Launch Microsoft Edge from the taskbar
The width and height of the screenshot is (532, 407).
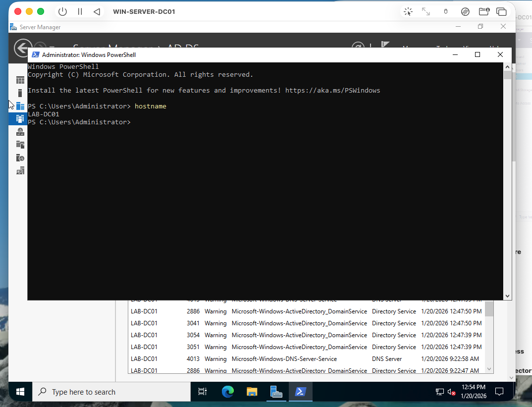[228, 391]
